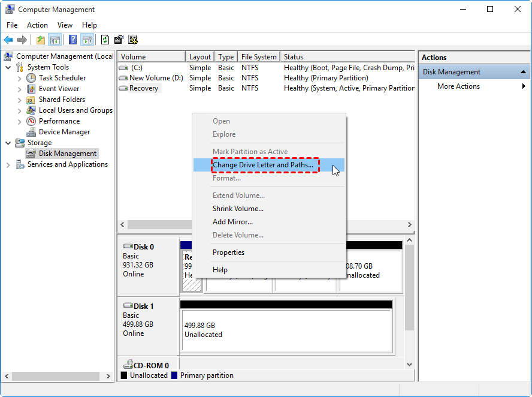Choose Change Drive Letter and Paths

pos(269,165)
